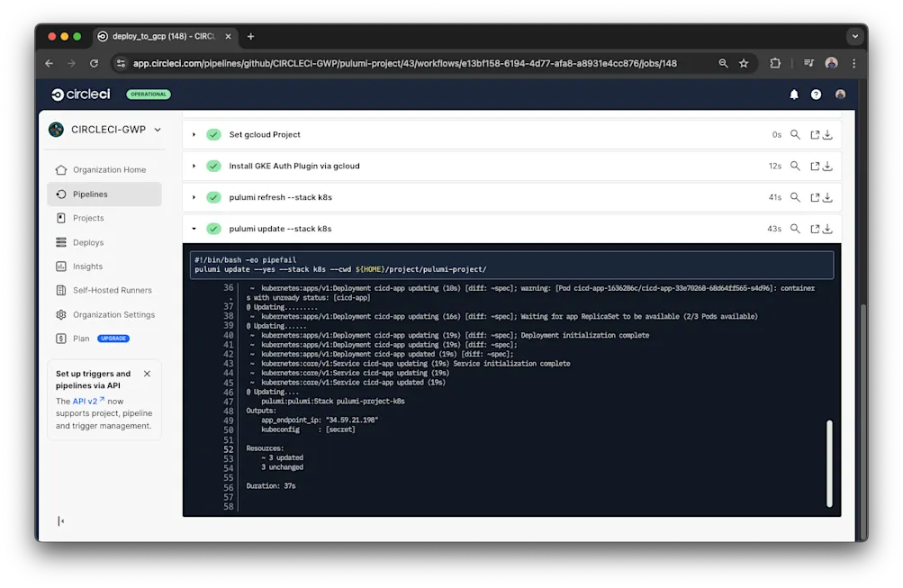
Task: Check the OPERATIONAL status badge
Action: coord(148,94)
